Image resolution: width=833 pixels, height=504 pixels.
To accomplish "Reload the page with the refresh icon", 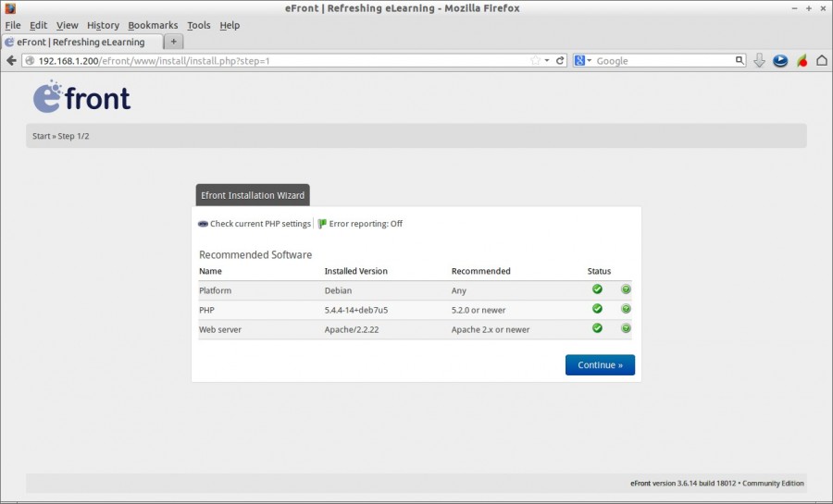I will (560, 60).
